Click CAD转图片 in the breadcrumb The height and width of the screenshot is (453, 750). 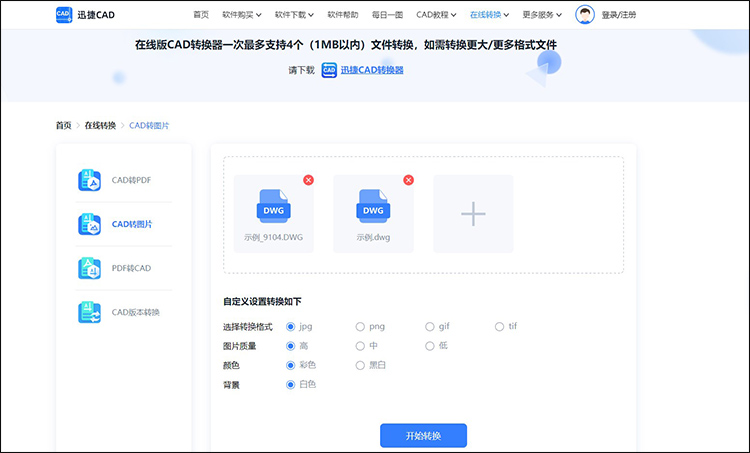pos(149,125)
